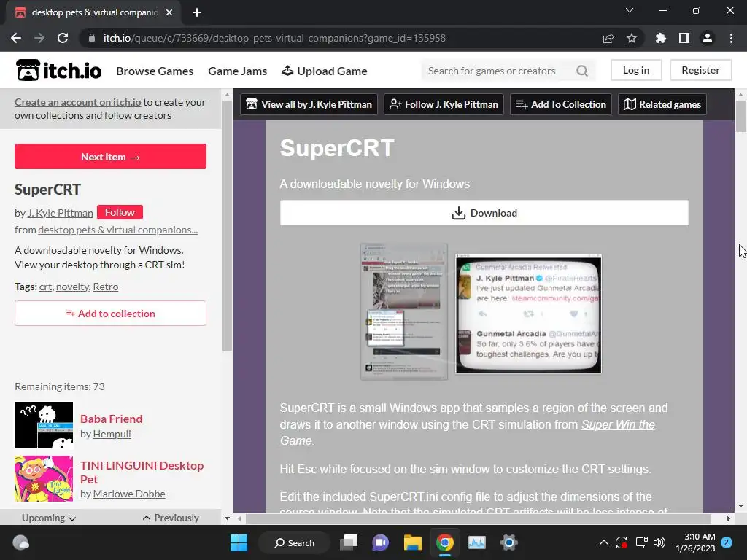Image resolution: width=747 pixels, height=560 pixels.
Task: Click the crt tag
Action: click(45, 287)
